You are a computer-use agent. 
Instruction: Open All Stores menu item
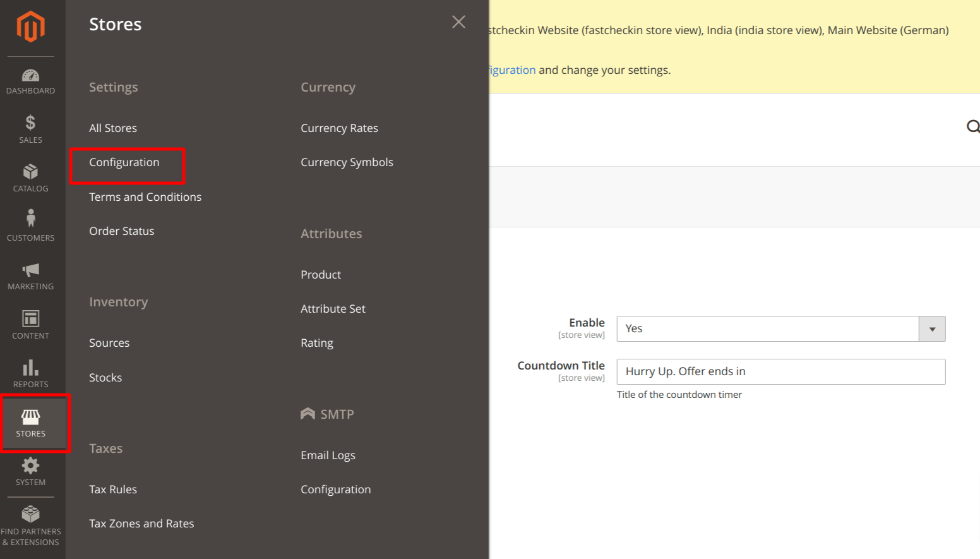click(x=113, y=128)
